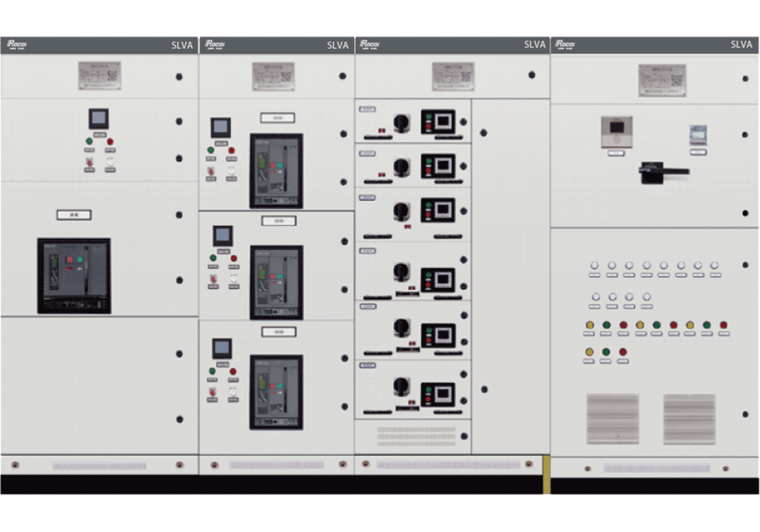Click the top circuit breaker in the second cabinet
The image size is (760, 532).
tap(277, 171)
